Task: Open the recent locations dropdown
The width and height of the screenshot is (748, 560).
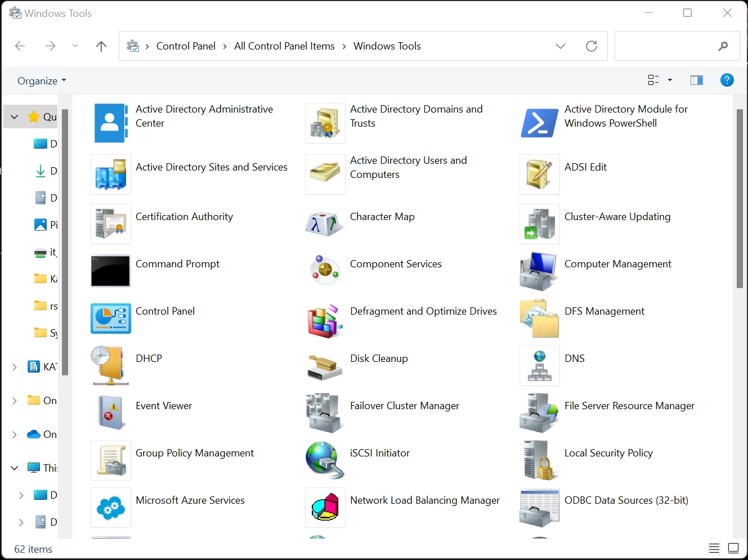Action: tap(75, 46)
